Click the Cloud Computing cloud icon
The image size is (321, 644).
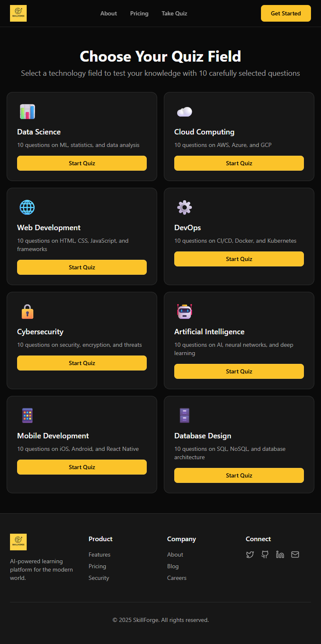pyautogui.click(x=184, y=112)
